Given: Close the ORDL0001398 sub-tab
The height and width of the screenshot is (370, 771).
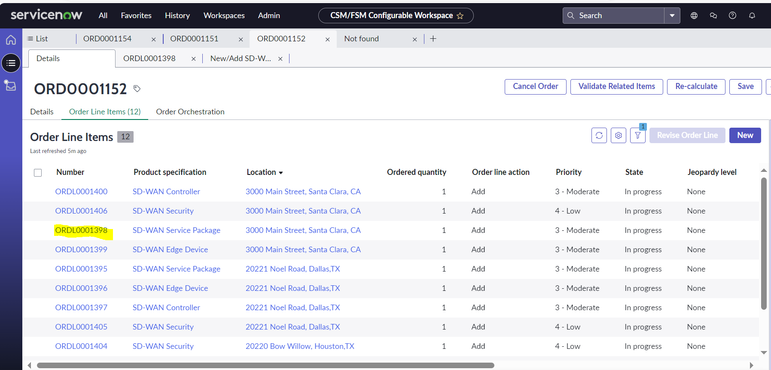Looking at the screenshot, I should [x=193, y=59].
